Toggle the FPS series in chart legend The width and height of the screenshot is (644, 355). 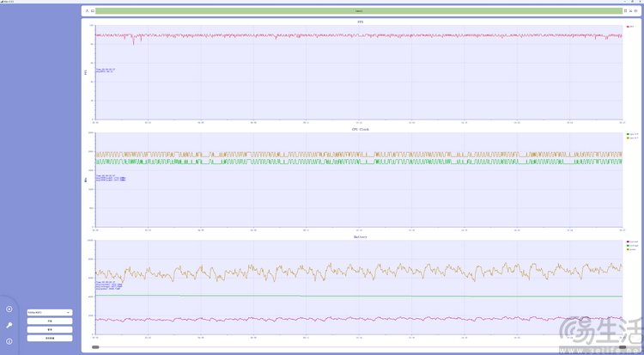(630, 27)
